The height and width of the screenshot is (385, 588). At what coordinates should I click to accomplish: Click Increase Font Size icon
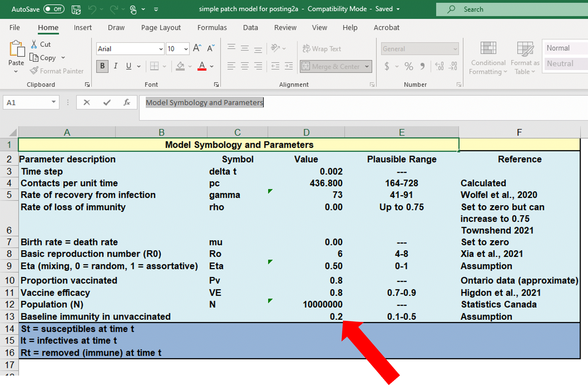[197, 48]
